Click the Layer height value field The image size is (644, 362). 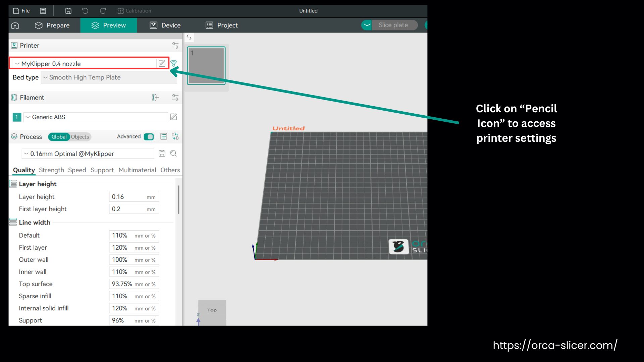click(x=134, y=197)
